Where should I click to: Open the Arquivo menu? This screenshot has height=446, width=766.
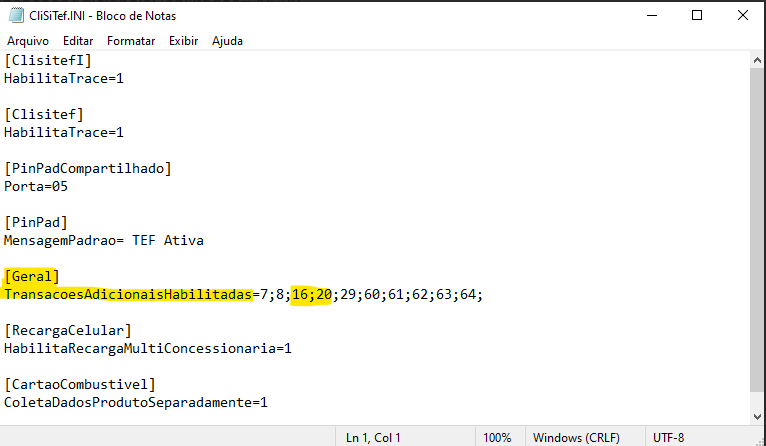coord(28,41)
